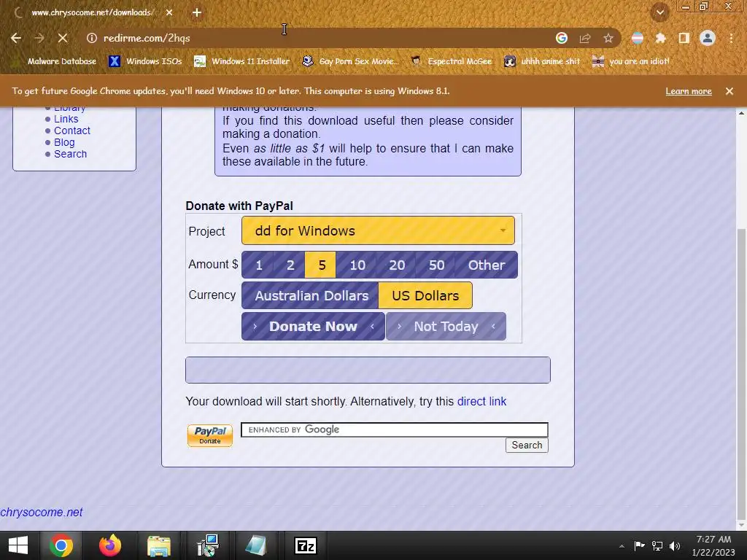
Task: Select donation amount 50
Action: [x=436, y=265]
